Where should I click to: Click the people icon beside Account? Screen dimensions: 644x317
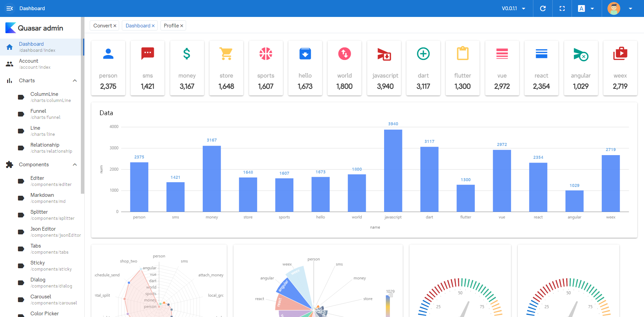9,64
